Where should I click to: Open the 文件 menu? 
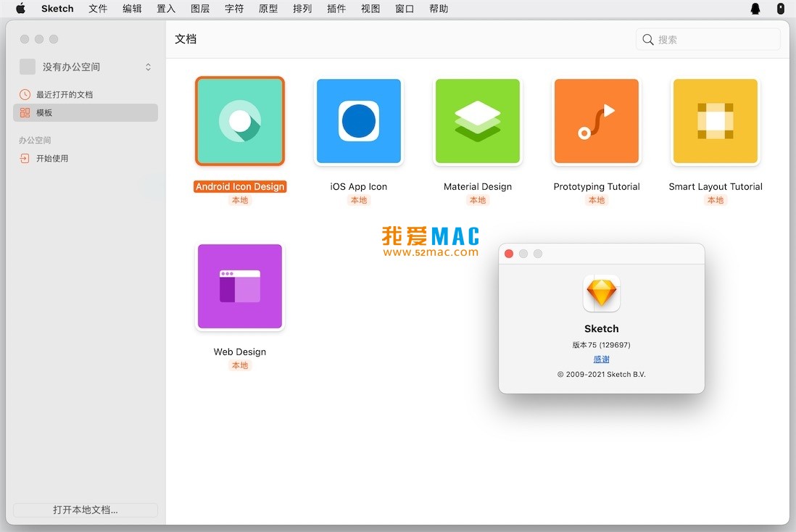[98, 9]
